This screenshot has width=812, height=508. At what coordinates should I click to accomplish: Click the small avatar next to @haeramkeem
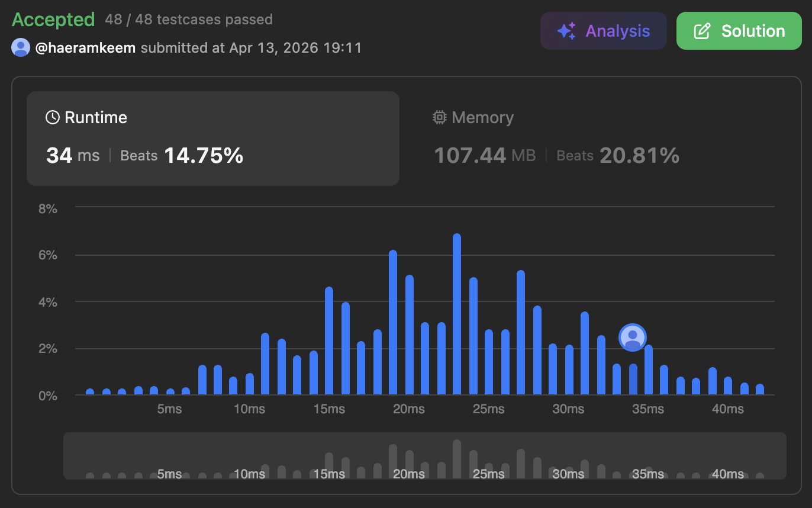coord(21,47)
